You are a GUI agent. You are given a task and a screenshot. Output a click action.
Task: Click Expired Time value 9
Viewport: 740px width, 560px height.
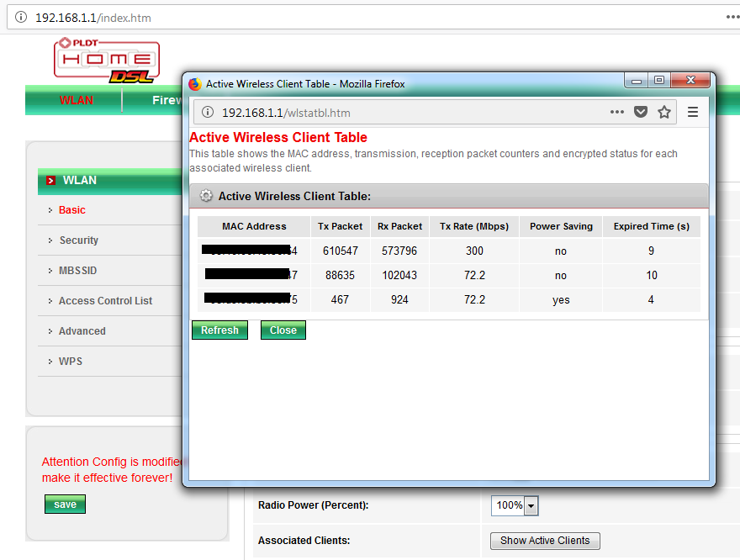point(651,251)
